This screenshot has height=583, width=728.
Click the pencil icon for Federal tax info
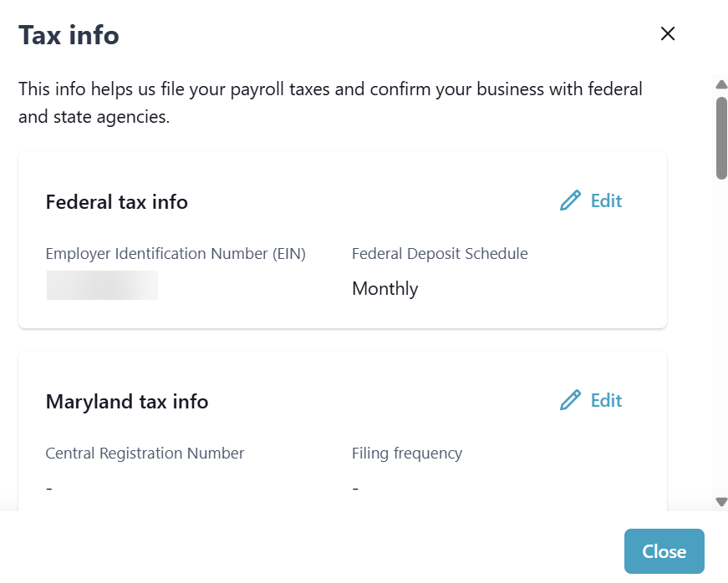coord(570,201)
